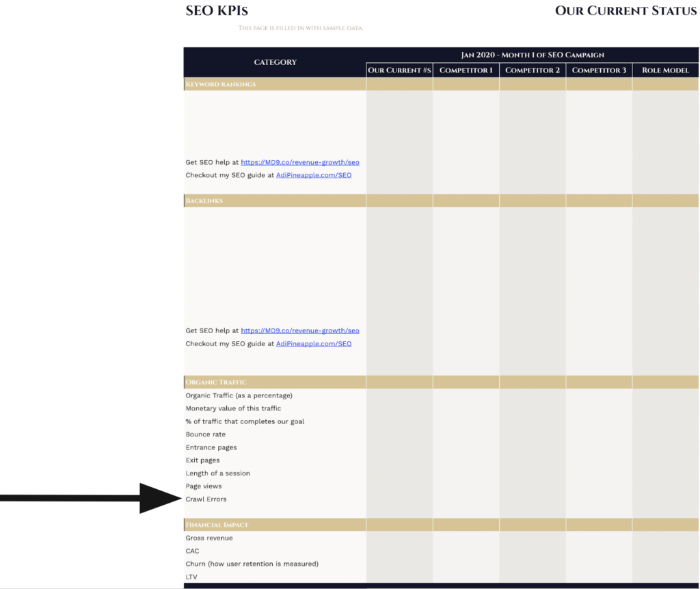Select the Organic Traffic (as a percentage) row
The width and height of the screenshot is (700, 589).
click(x=441, y=395)
